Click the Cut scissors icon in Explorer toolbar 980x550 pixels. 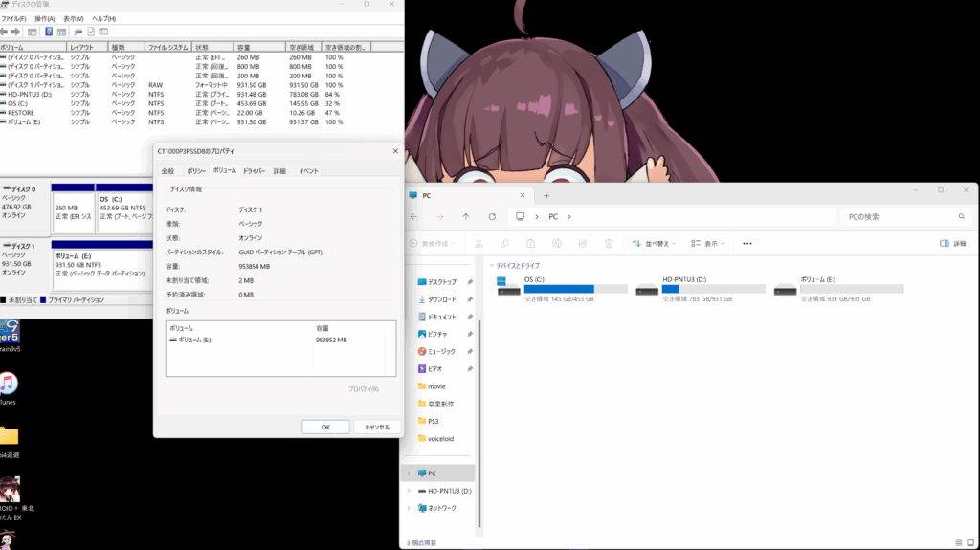pos(479,244)
